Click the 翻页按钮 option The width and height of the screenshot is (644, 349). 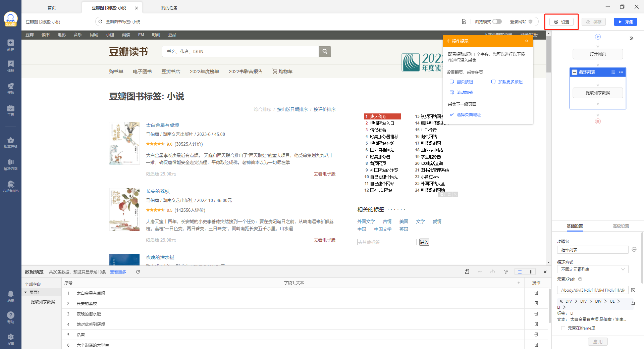pyautogui.click(x=462, y=82)
